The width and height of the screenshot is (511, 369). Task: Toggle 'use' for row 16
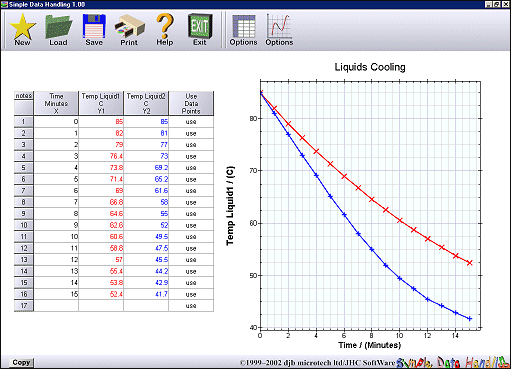pos(191,294)
